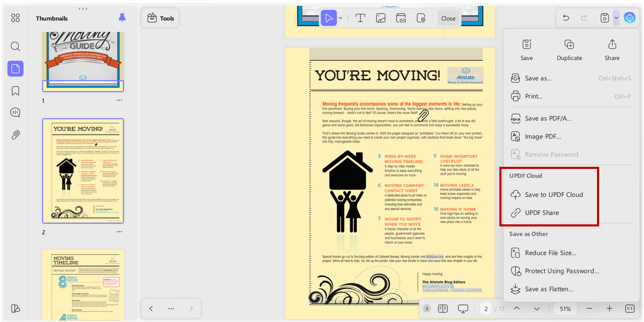Click the 'YOU'RE MOVING!' document heading
This screenshot has width=644, height=322.
[377, 75]
